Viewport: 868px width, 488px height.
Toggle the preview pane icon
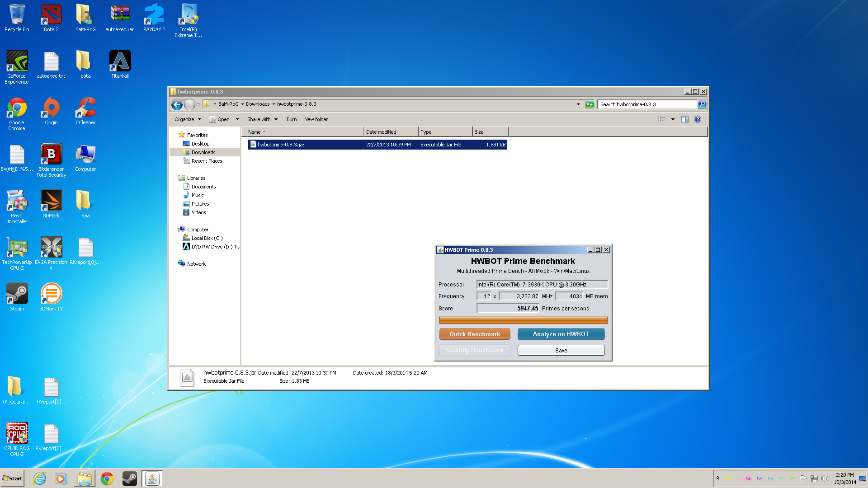[685, 119]
